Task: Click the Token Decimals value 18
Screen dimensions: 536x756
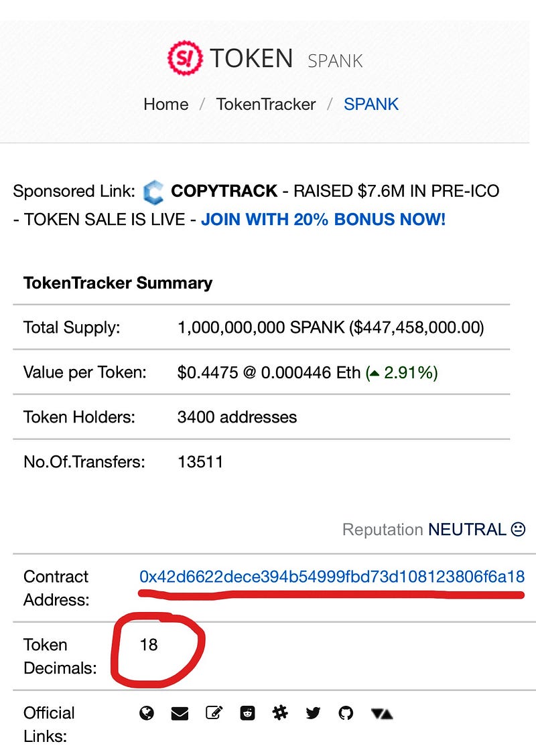Action: coord(149,645)
